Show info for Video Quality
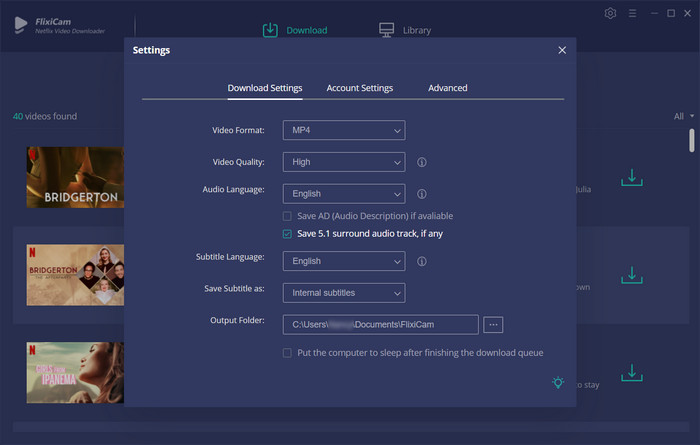Image resolution: width=700 pixels, height=445 pixels. [x=421, y=162]
